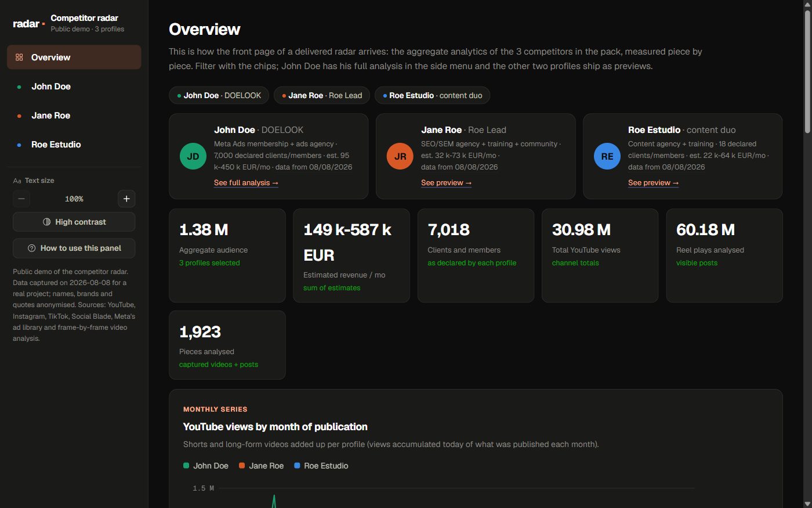Click the 1.38 M aggregate audience value

click(x=204, y=230)
